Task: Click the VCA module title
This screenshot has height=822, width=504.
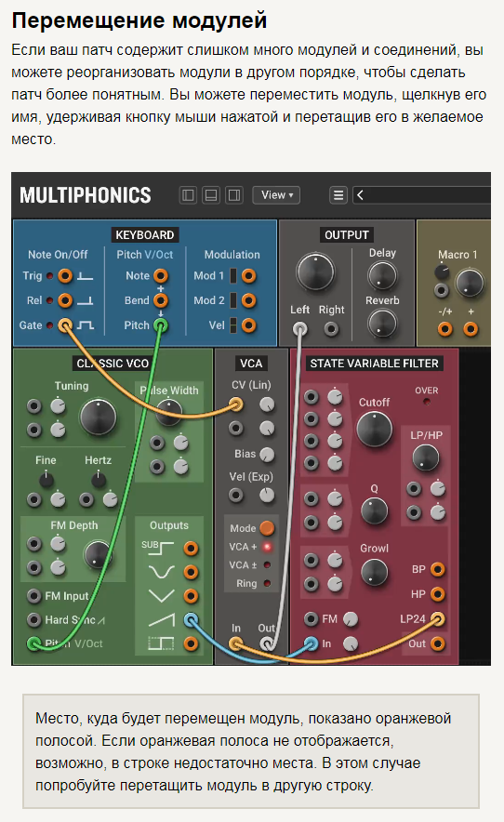Action: point(251,364)
